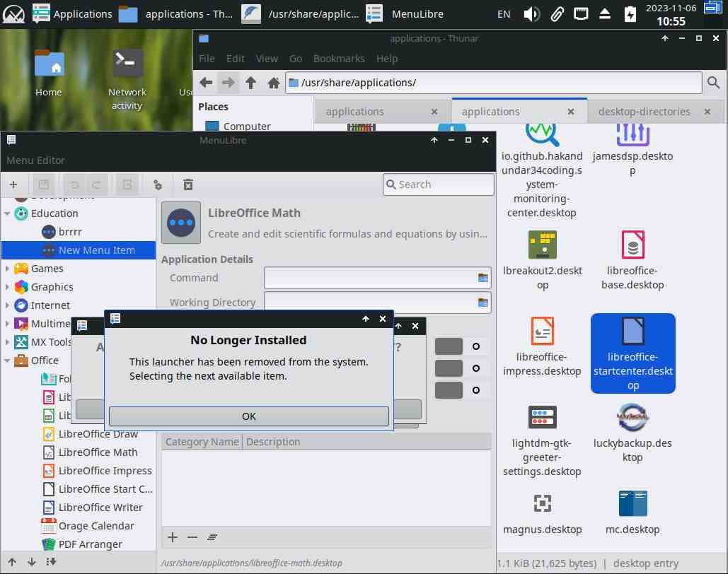Click the Thunar home icon in navigation toolbar
This screenshot has width=728, height=574.
tap(273, 83)
